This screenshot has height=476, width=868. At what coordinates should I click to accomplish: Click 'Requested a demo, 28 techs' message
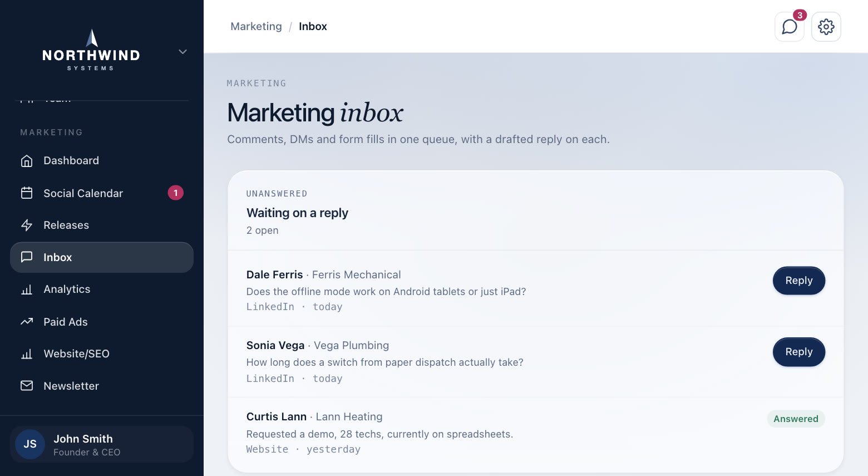(380, 434)
